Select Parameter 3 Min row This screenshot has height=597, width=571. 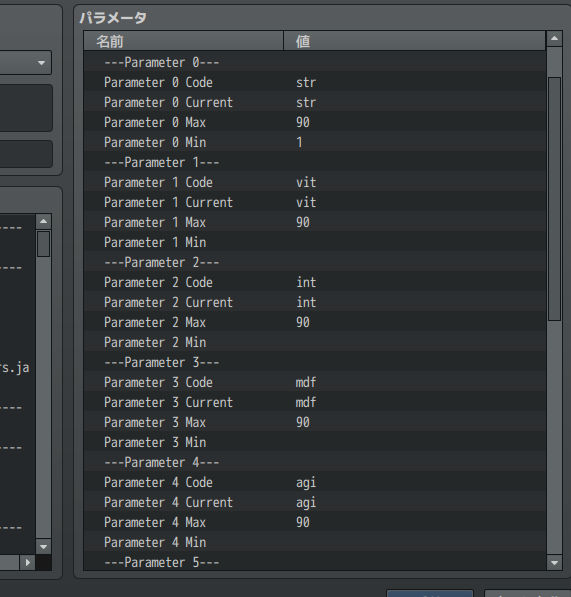pyautogui.click(x=315, y=442)
